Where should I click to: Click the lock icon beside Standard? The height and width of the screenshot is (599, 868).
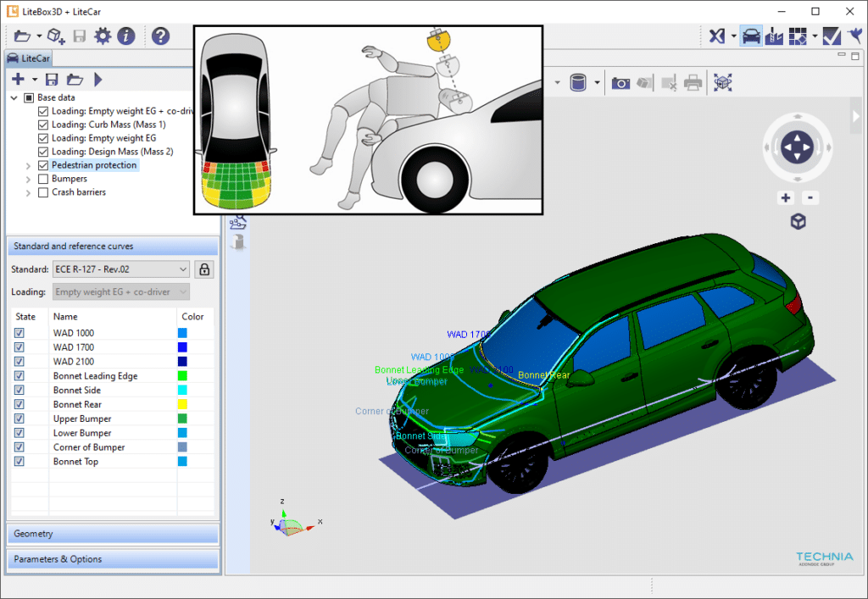click(x=204, y=269)
